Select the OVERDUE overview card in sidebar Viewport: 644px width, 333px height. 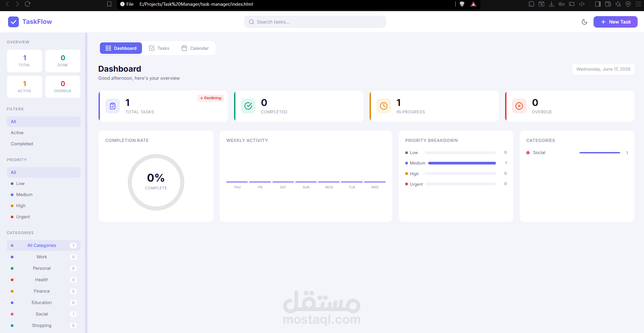63,87
